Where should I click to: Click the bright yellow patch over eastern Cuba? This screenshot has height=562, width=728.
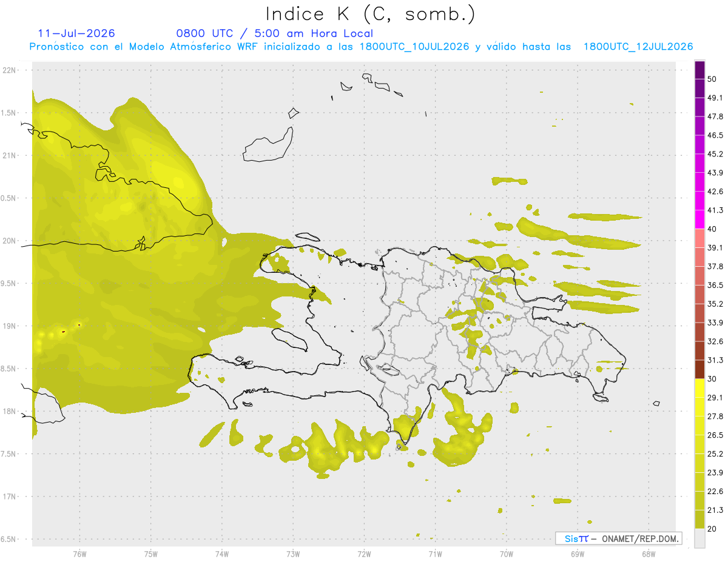[177, 181]
